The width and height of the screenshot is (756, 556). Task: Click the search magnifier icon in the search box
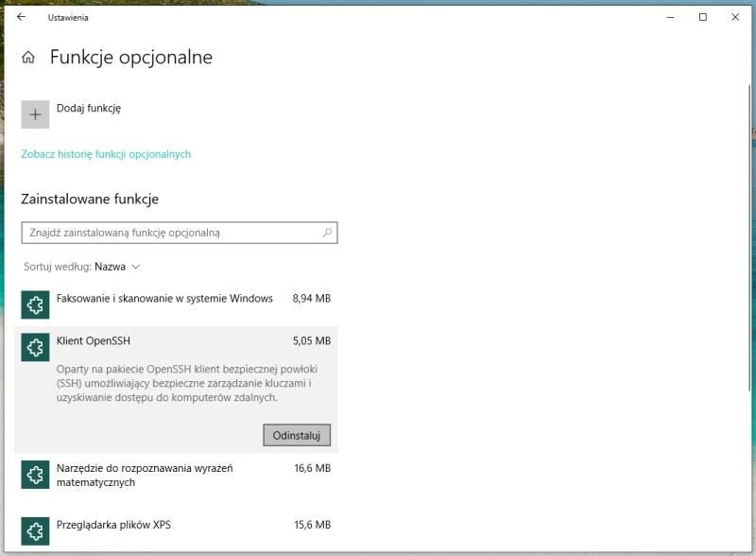(x=326, y=232)
